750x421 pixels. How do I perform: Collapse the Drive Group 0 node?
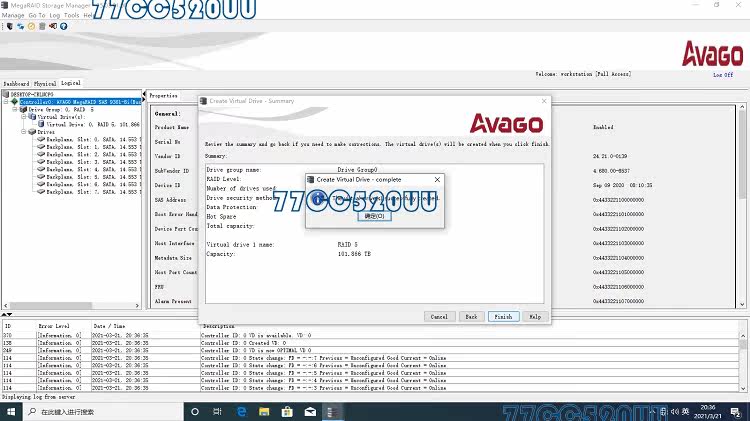tap(15, 110)
